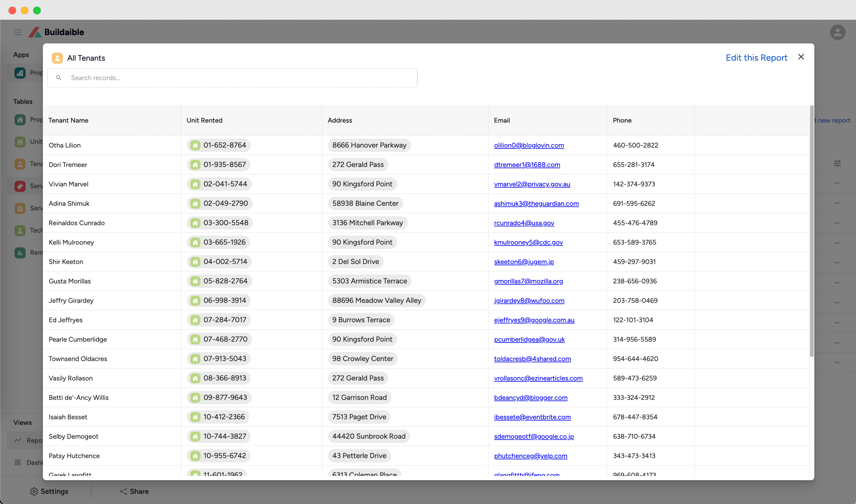856x504 pixels.
Task: Click the filter sliders icon behind dialog
Action: (x=837, y=163)
